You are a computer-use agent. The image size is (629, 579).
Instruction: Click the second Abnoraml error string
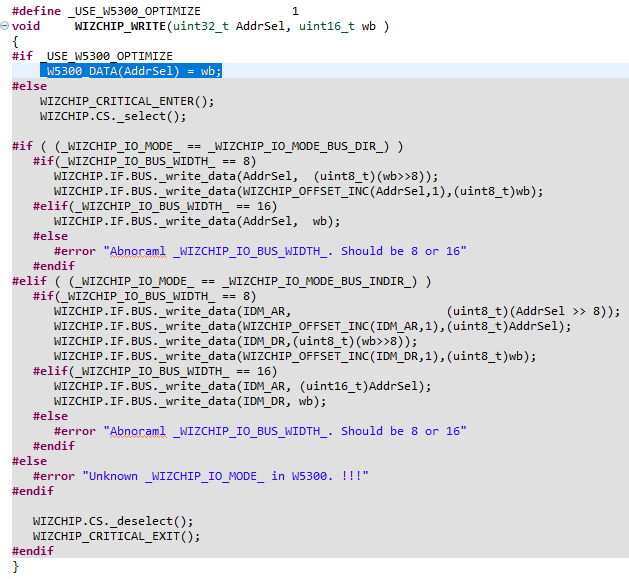284,431
